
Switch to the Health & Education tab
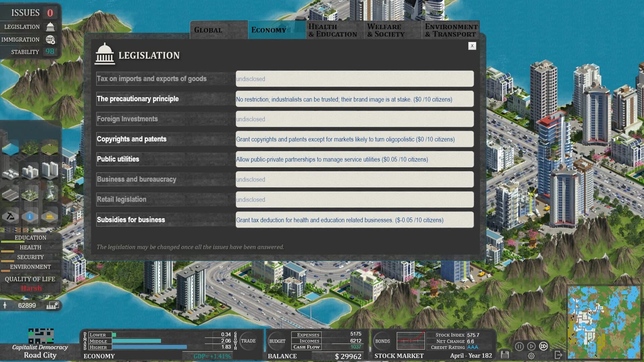(334, 30)
